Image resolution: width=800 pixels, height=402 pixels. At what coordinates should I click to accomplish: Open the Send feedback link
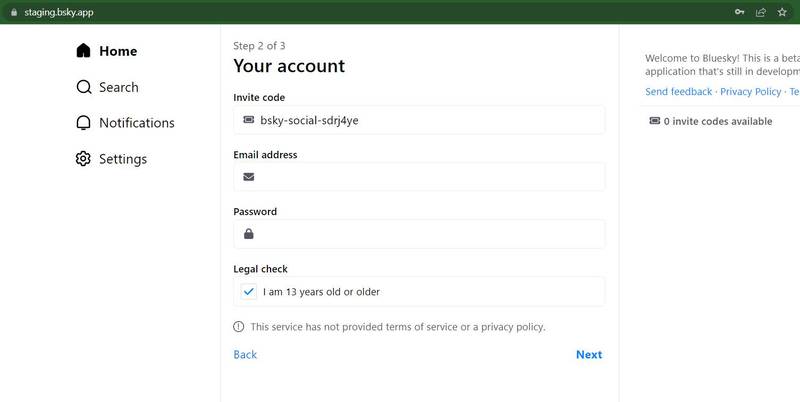point(678,92)
